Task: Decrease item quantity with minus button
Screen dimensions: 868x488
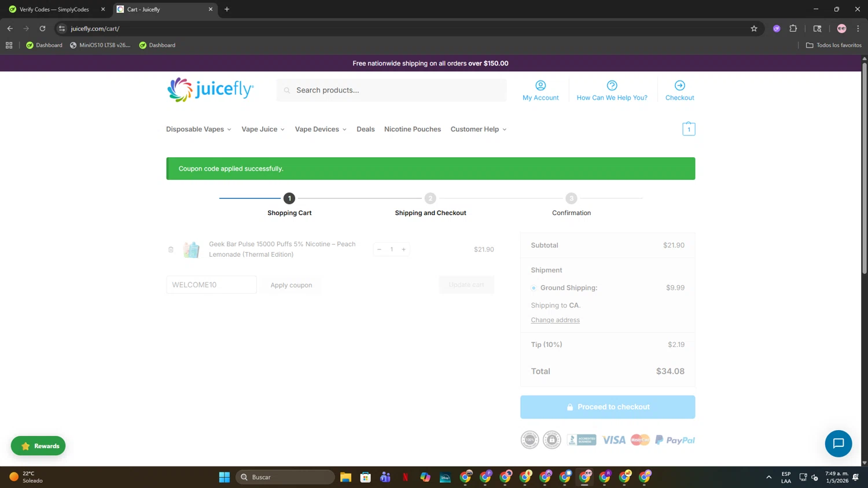Action: coord(379,250)
